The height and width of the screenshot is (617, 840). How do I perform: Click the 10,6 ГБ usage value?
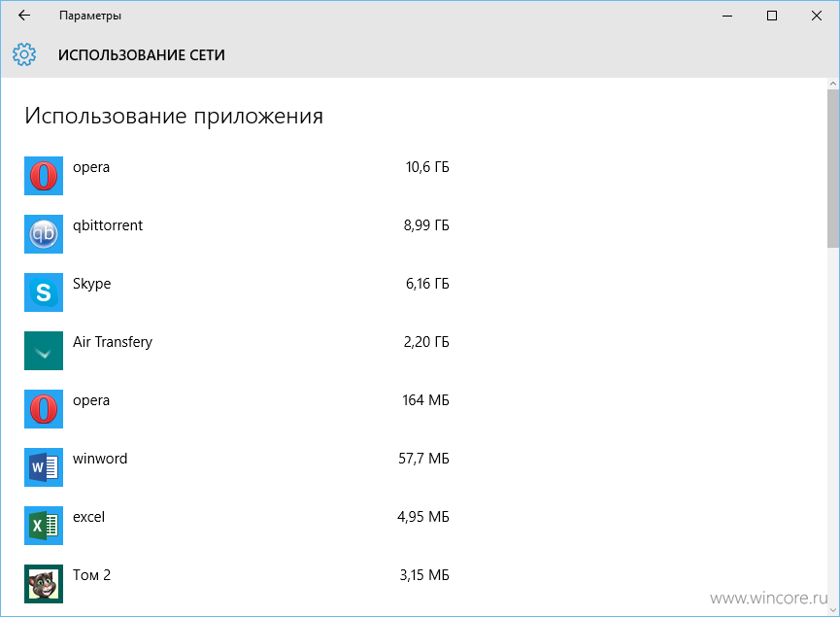tap(427, 167)
